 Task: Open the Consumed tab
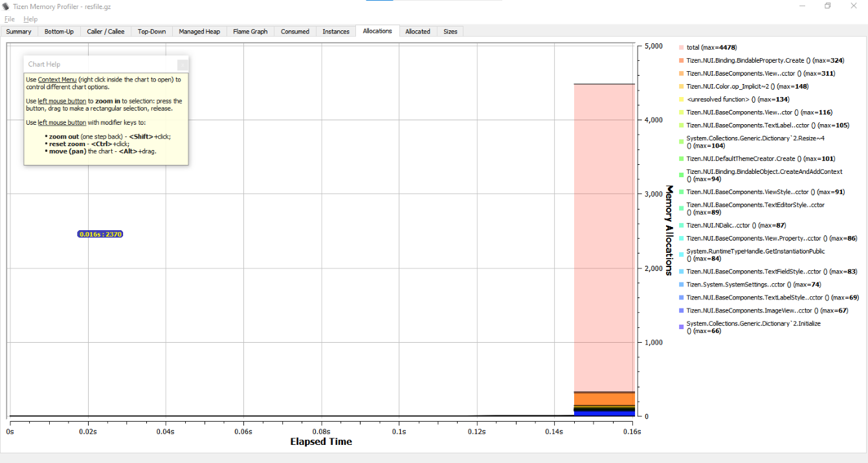(295, 30)
